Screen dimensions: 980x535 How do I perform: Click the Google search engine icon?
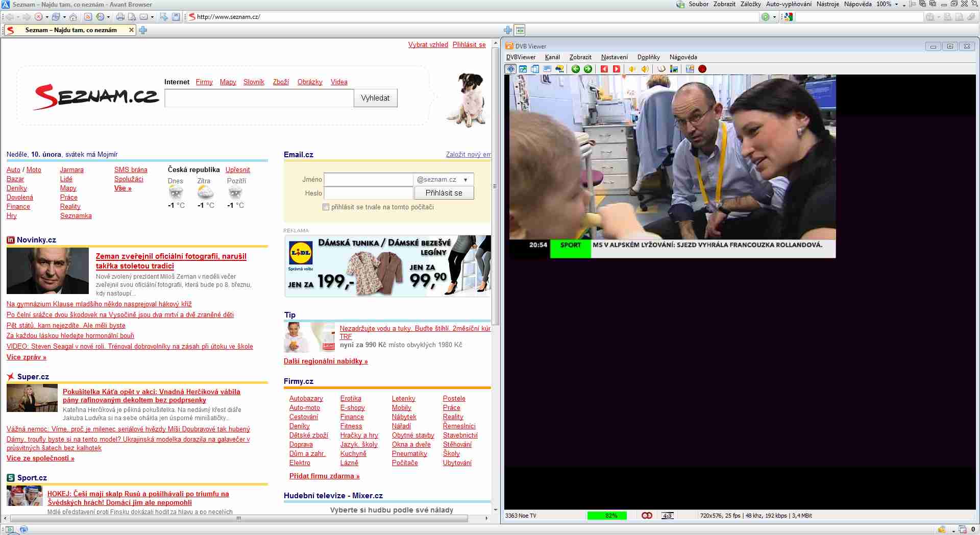pyautogui.click(x=789, y=17)
